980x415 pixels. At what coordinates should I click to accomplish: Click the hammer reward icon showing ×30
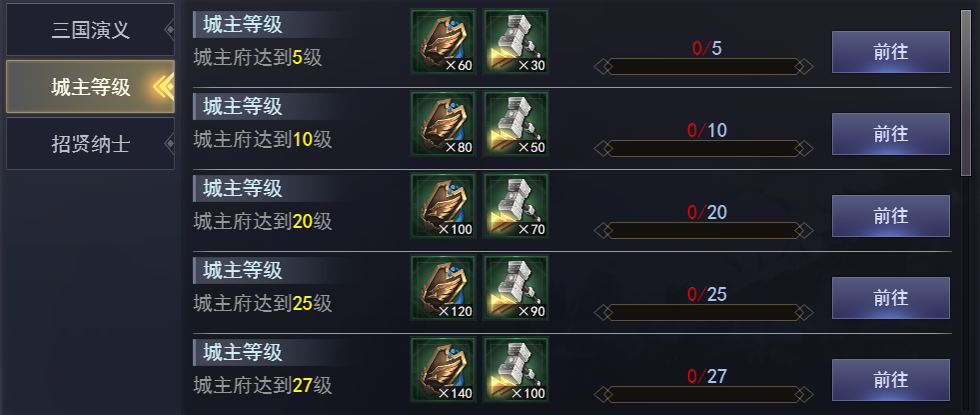click(515, 41)
